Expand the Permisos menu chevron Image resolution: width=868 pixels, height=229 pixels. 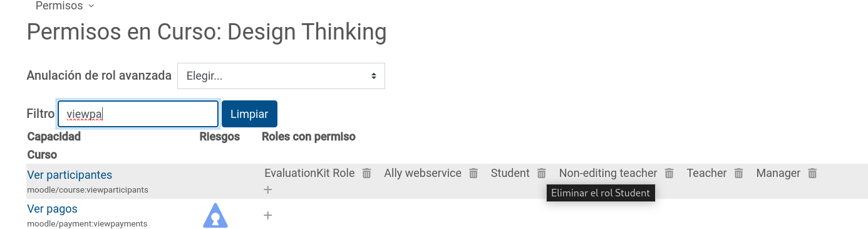pyautogui.click(x=91, y=6)
